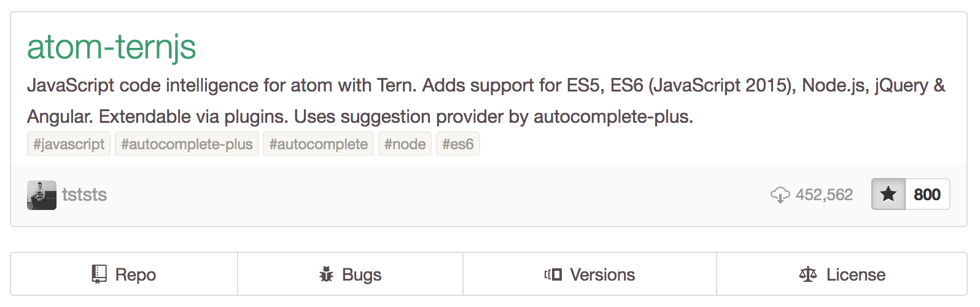Open the #node keyword tag
Viewport: 980px width, 307px height.
(x=405, y=144)
